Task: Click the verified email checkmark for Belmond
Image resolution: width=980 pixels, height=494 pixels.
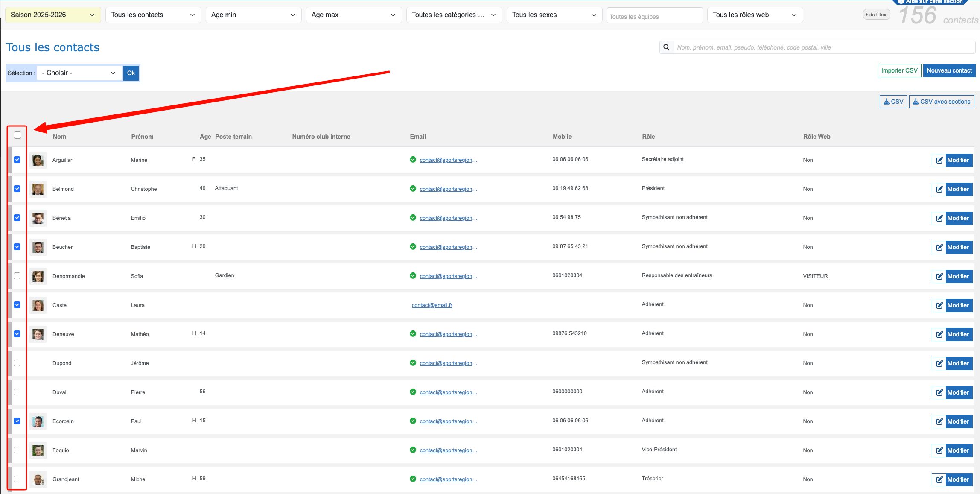Action: tap(413, 188)
